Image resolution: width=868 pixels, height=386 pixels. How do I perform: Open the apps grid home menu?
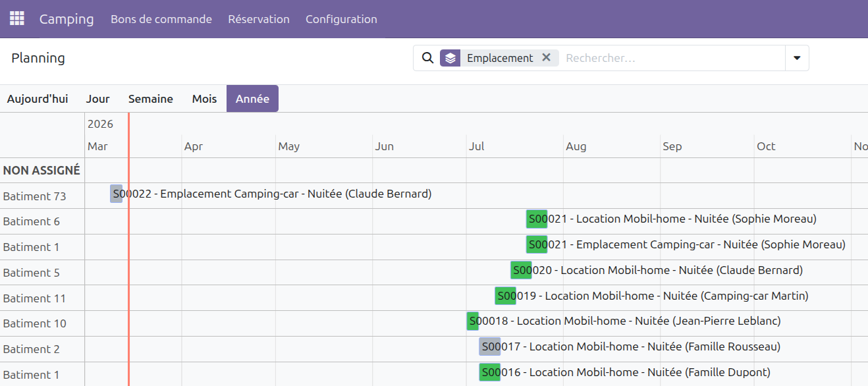(x=16, y=18)
